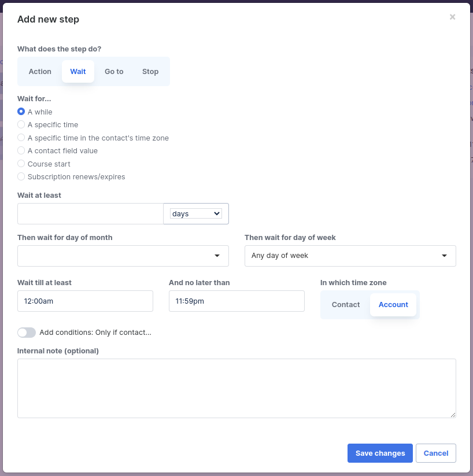
Task: Open the 'Any day of week' dropdown
Action: [x=350, y=256]
